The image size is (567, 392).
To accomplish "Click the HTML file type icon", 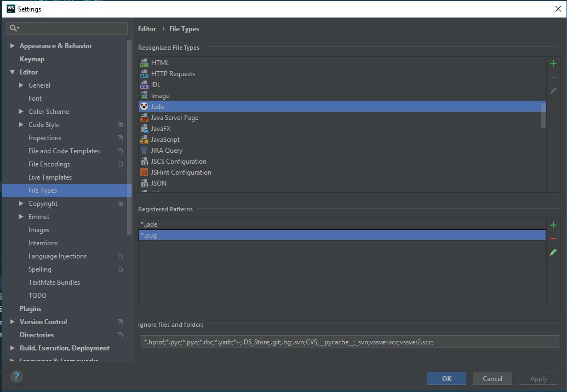I will (144, 63).
